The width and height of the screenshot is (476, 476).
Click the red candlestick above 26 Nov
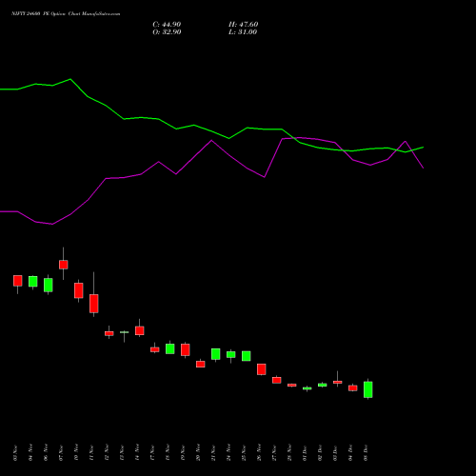tap(262, 369)
